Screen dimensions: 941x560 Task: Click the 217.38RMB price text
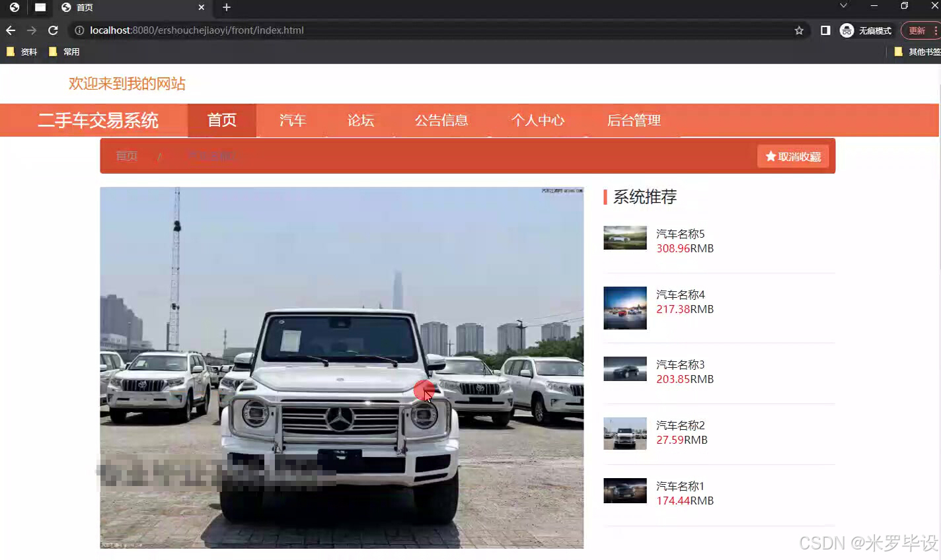click(x=685, y=309)
